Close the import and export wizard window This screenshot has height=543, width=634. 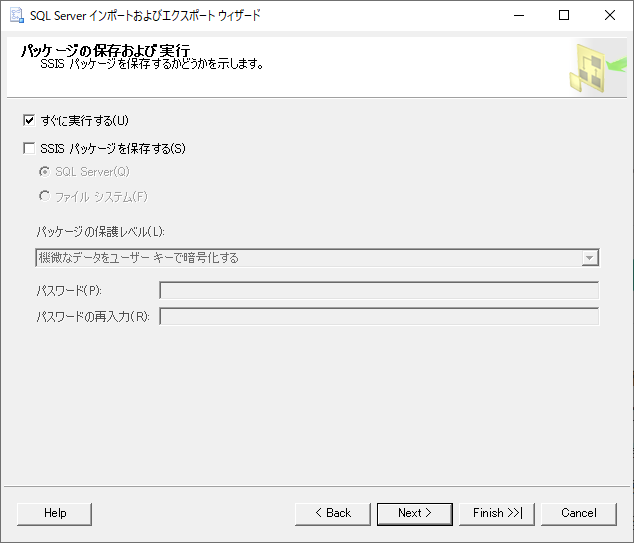coord(610,15)
